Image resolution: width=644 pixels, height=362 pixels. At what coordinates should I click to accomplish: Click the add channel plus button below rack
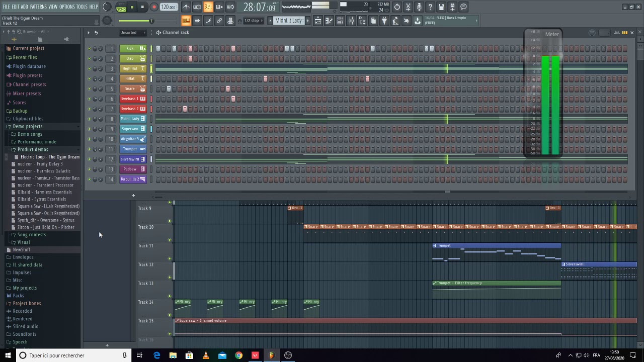click(x=133, y=195)
